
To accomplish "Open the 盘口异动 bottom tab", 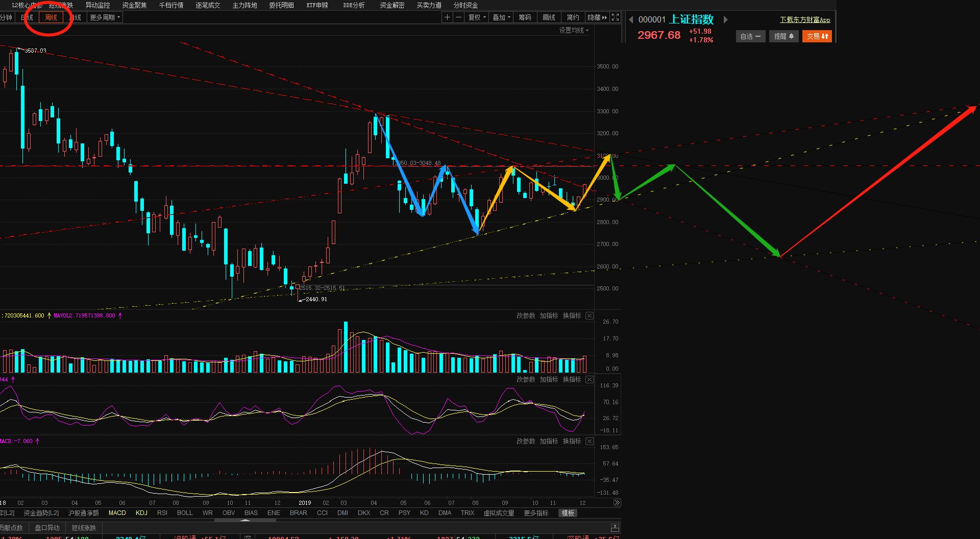I will (47, 528).
